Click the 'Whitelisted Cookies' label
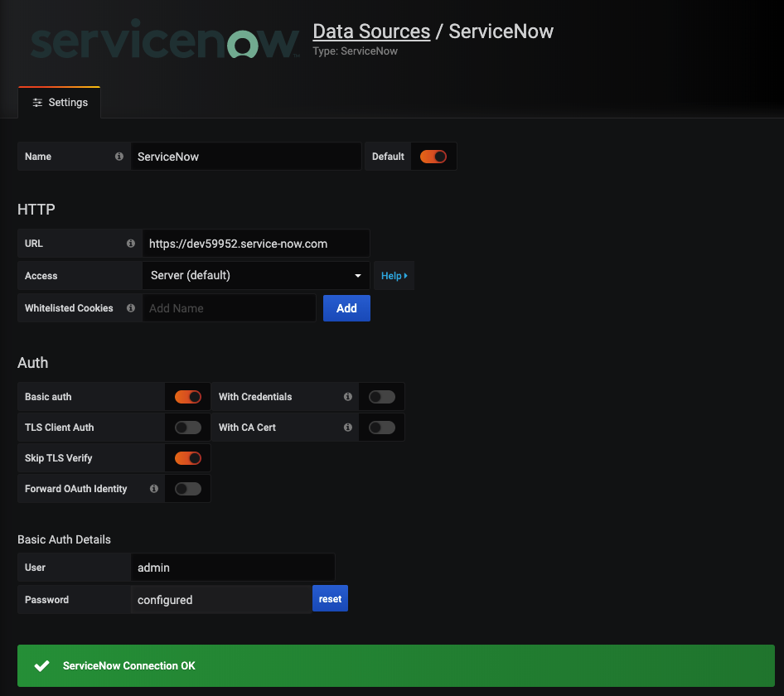Viewport: 784px width, 696px height. coord(69,308)
